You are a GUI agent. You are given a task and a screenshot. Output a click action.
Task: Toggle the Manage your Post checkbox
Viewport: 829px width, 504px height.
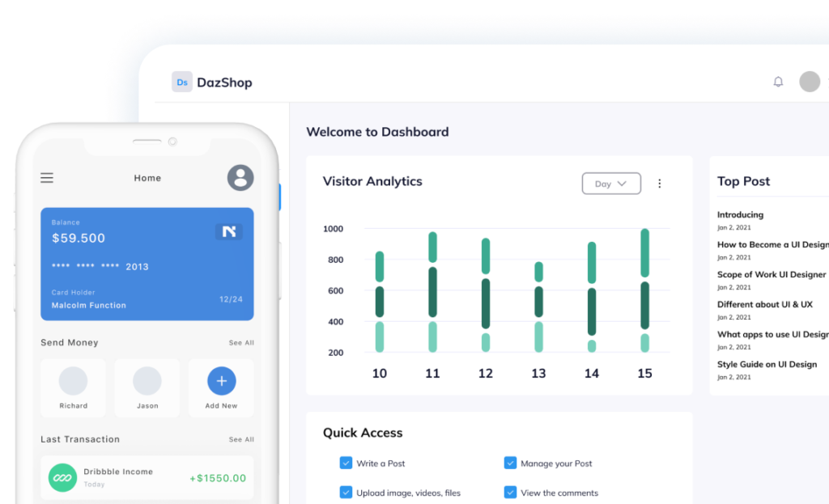click(x=510, y=464)
